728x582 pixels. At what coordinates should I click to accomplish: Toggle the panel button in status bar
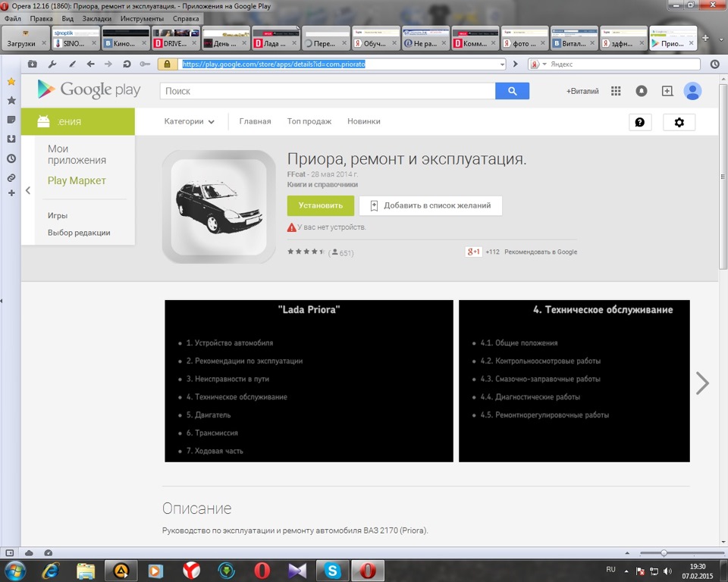(9, 552)
